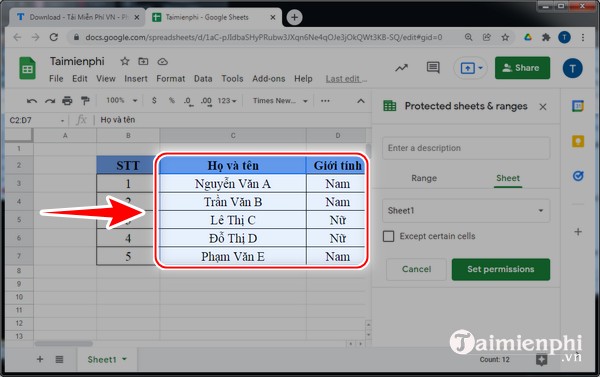Viewport: 600px width, 377px height.
Task: Click the Present to meeting icon
Action: click(467, 68)
